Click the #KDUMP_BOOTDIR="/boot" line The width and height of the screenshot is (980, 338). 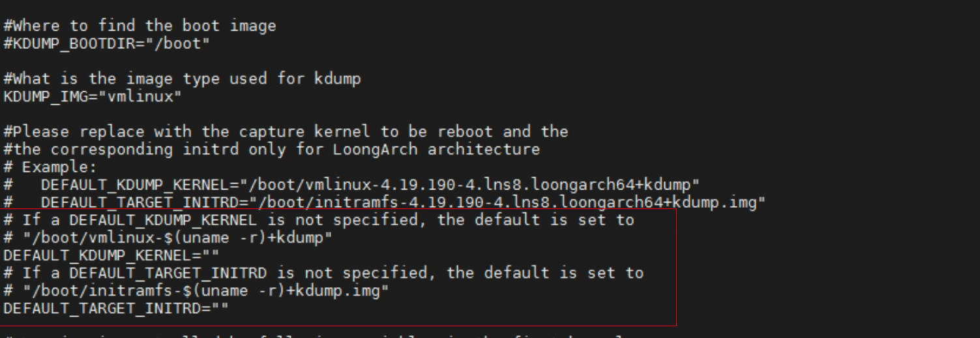coord(106,44)
